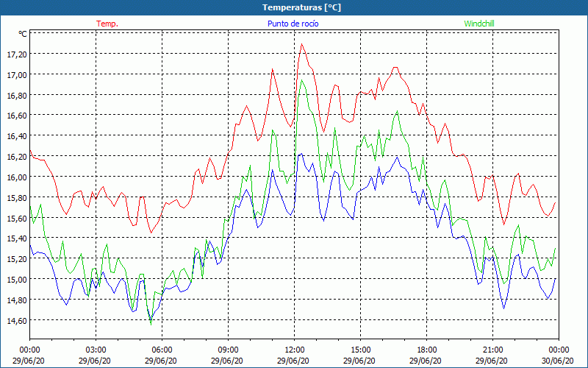This screenshot has height=368, width=588.
Task: Click the 17,20 y-axis value
Action: (x=17, y=54)
